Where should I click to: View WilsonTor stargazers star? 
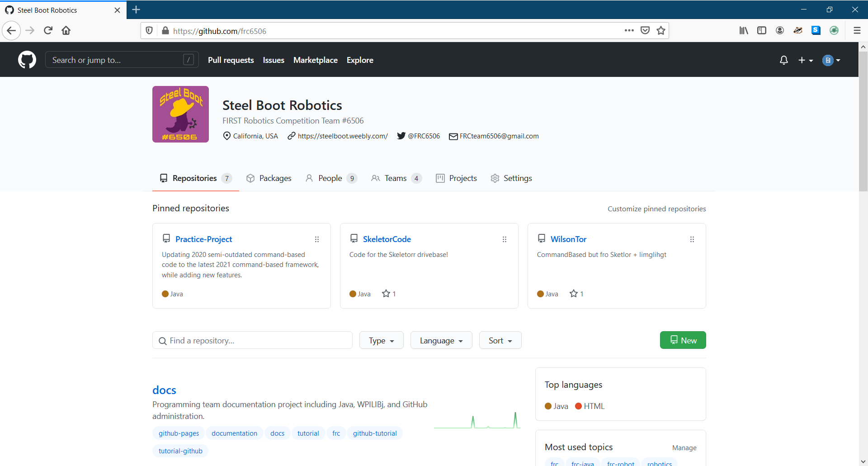point(576,294)
